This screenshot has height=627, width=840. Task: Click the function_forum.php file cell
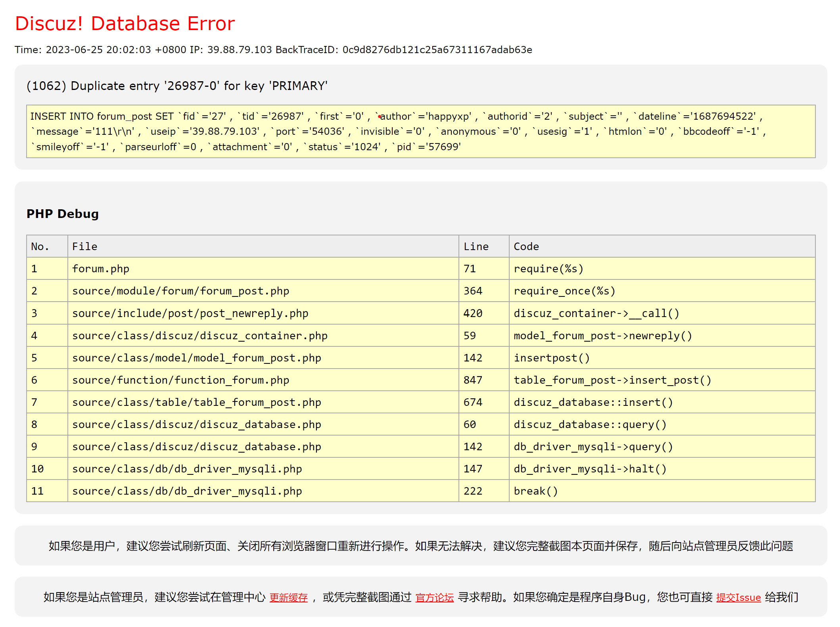180,380
